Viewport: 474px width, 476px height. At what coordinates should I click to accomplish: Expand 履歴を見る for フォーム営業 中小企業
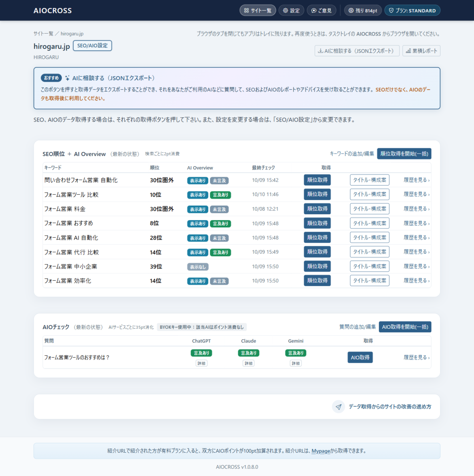[416, 266]
